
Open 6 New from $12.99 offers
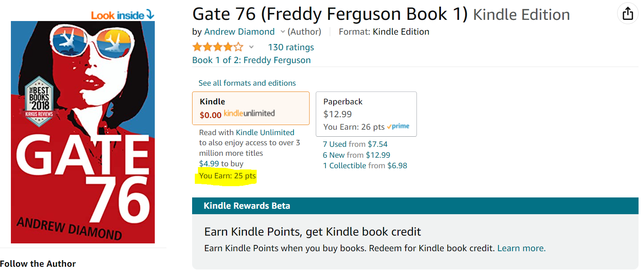[x=356, y=155]
